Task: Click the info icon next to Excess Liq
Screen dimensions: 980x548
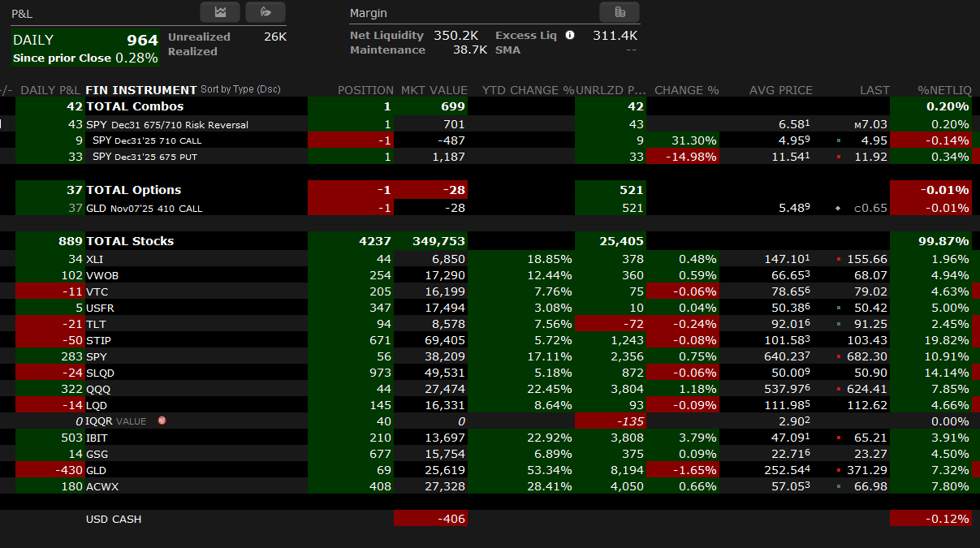Action: pyautogui.click(x=570, y=35)
